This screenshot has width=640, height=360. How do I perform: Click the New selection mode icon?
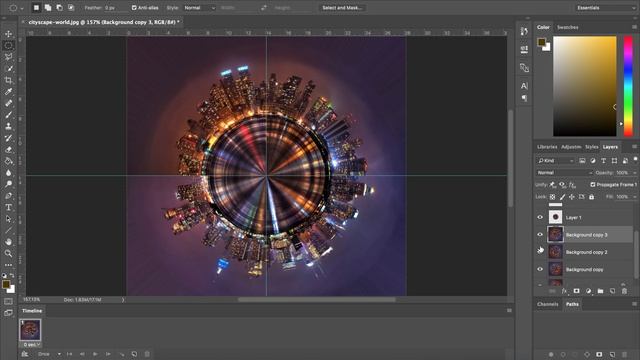point(36,7)
